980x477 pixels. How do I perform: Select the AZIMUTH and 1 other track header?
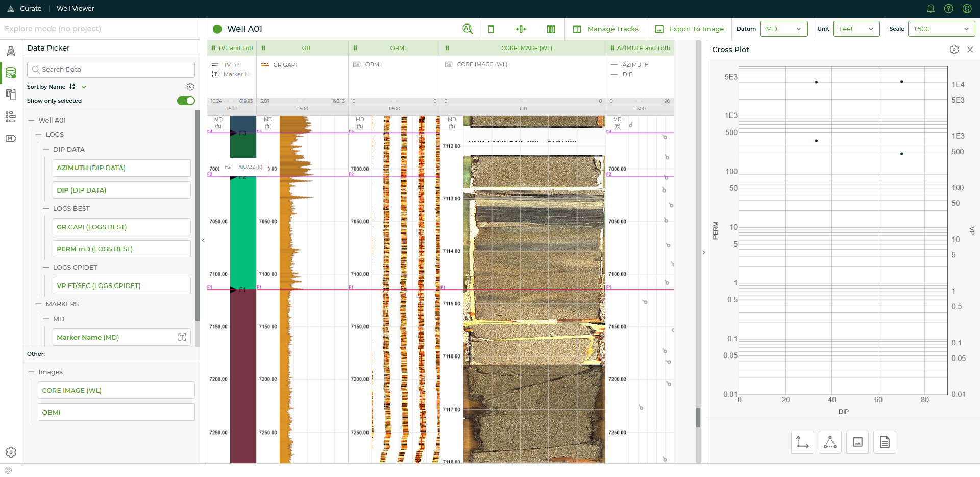(640, 48)
